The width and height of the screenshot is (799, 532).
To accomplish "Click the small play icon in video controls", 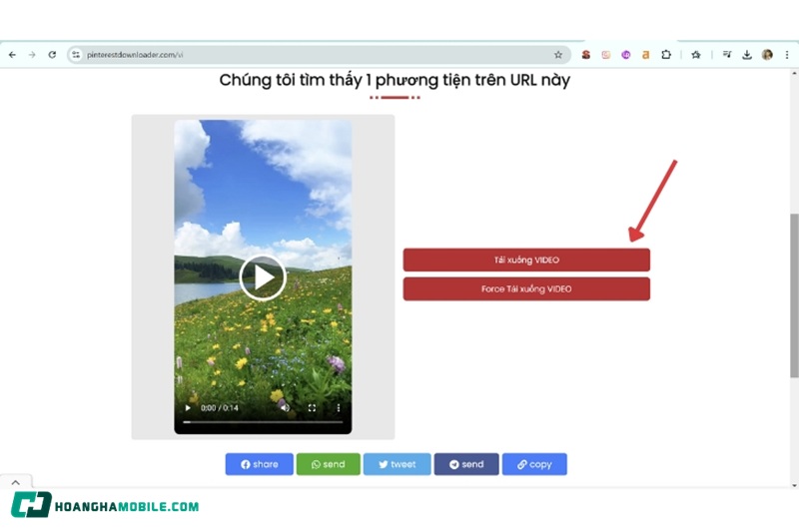I will [x=188, y=408].
